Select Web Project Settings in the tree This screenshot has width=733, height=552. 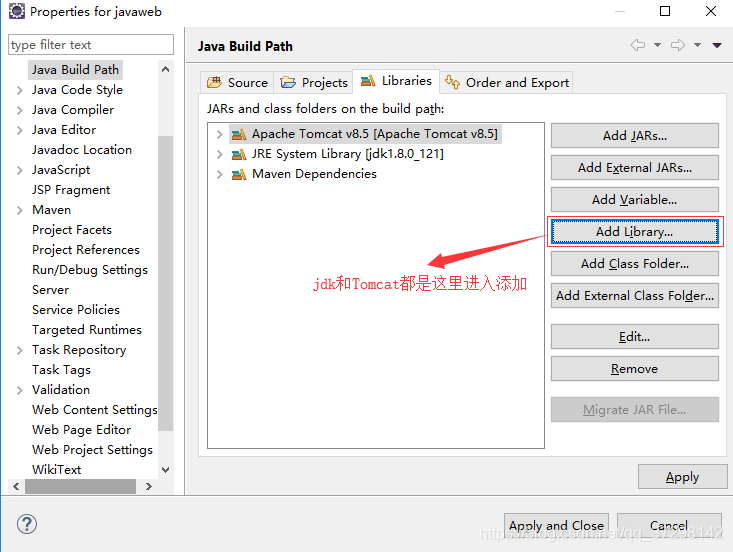[x=93, y=450]
